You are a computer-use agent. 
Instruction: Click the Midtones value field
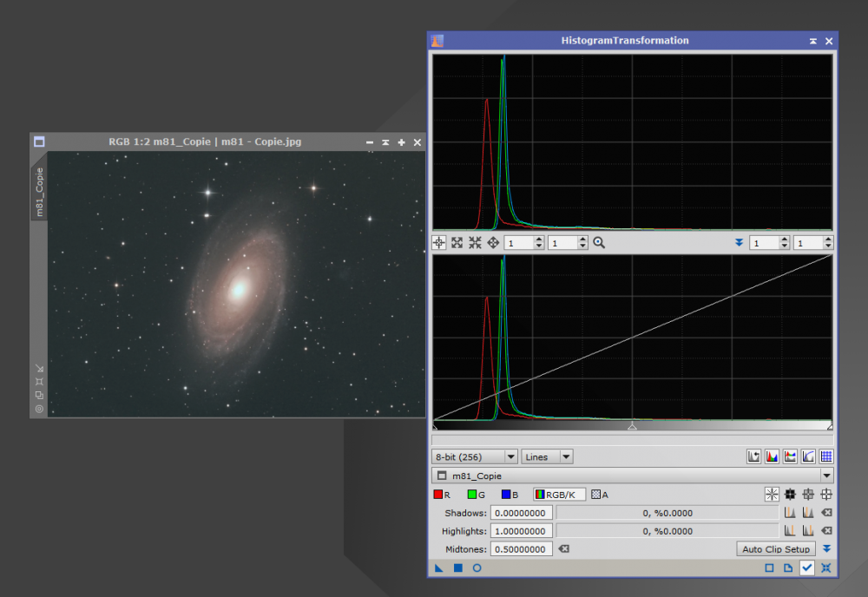click(521, 549)
